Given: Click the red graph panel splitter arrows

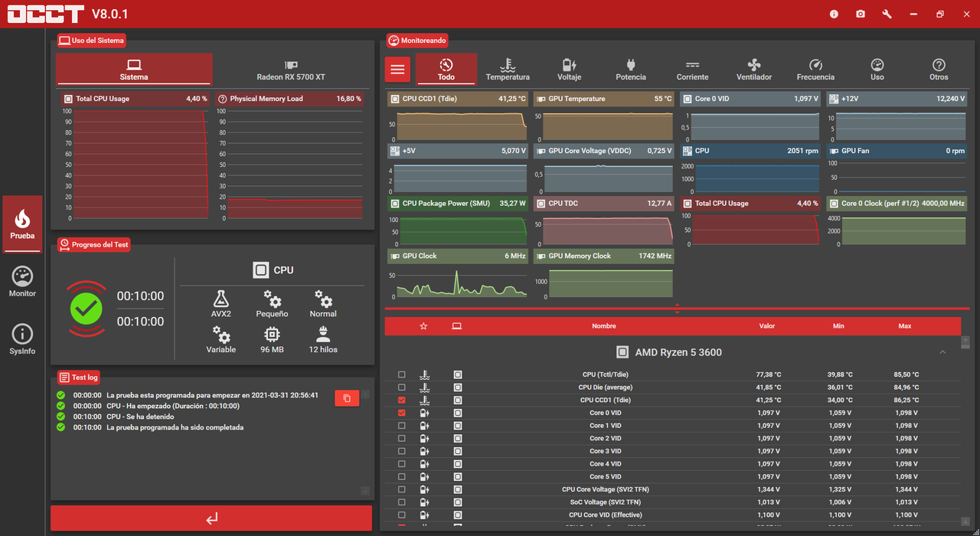Looking at the screenshot, I should pos(677,309).
